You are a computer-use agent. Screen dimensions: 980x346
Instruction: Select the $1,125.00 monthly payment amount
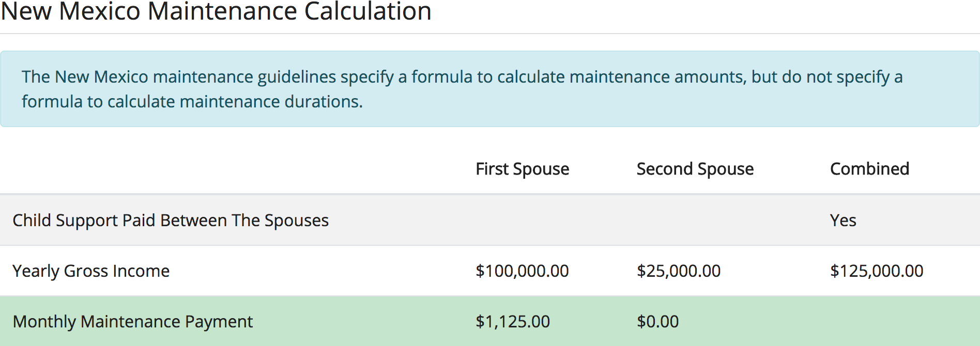pyautogui.click(x=513, y=322)
